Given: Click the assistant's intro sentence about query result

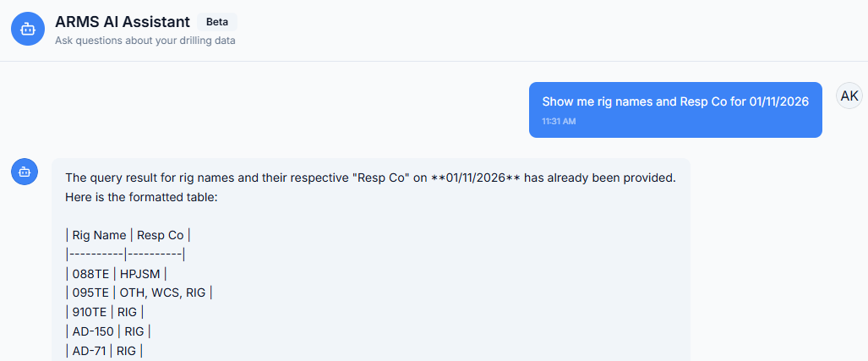Looking at the screenshot, I should [x=370, y=178].
